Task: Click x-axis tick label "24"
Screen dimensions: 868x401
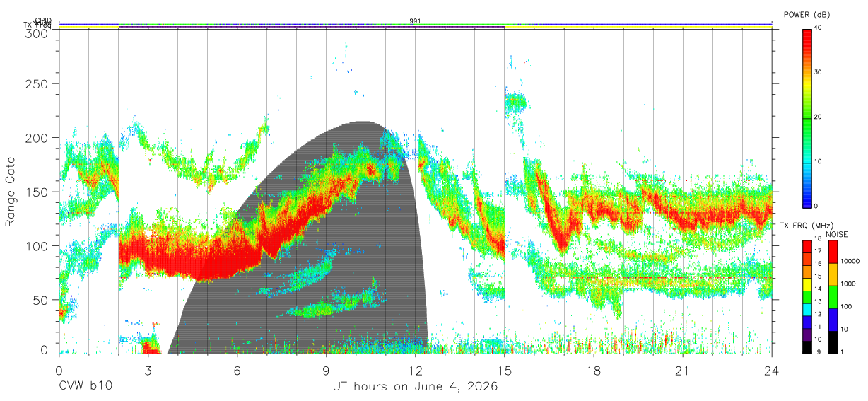Action: coord(772,371)
